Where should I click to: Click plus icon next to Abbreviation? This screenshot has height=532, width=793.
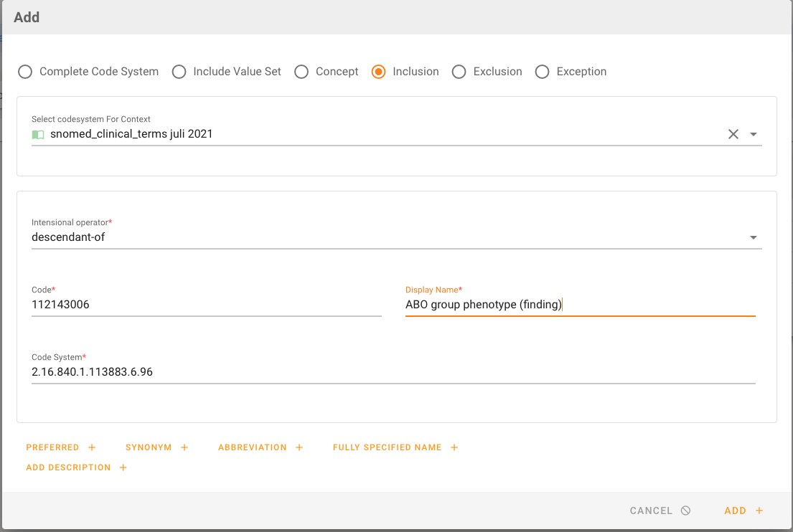point(299,447)
